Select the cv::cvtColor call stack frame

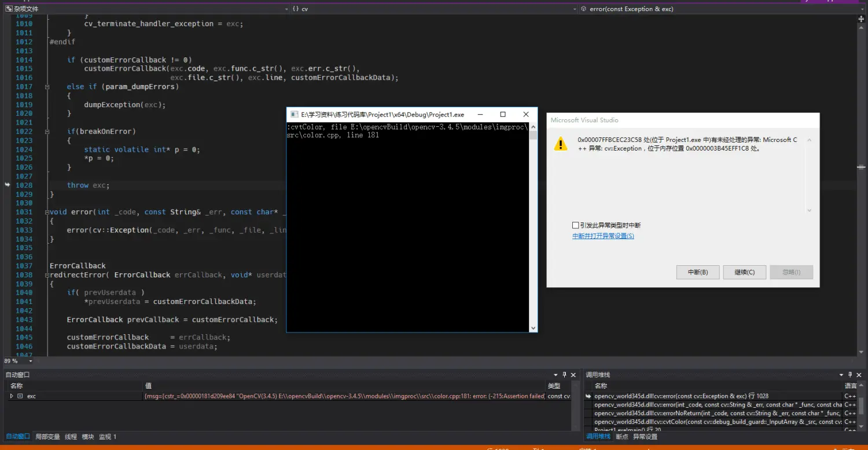click(718, 422)
